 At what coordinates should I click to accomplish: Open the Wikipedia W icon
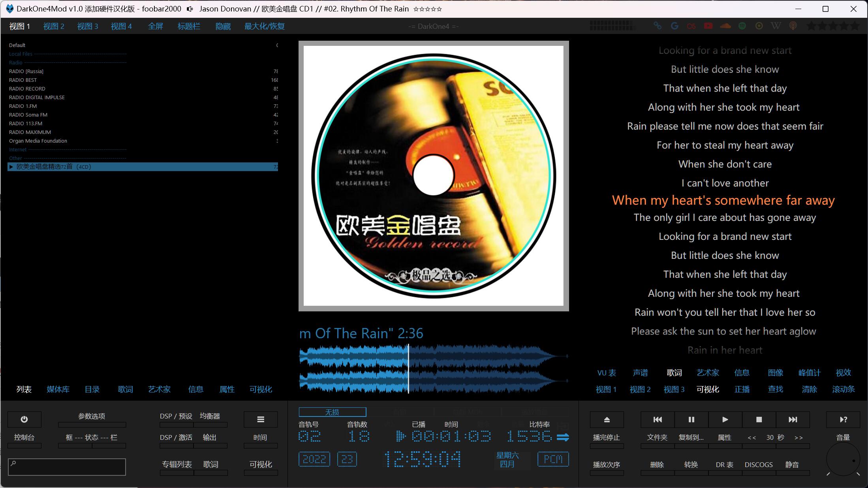[776, 26]
